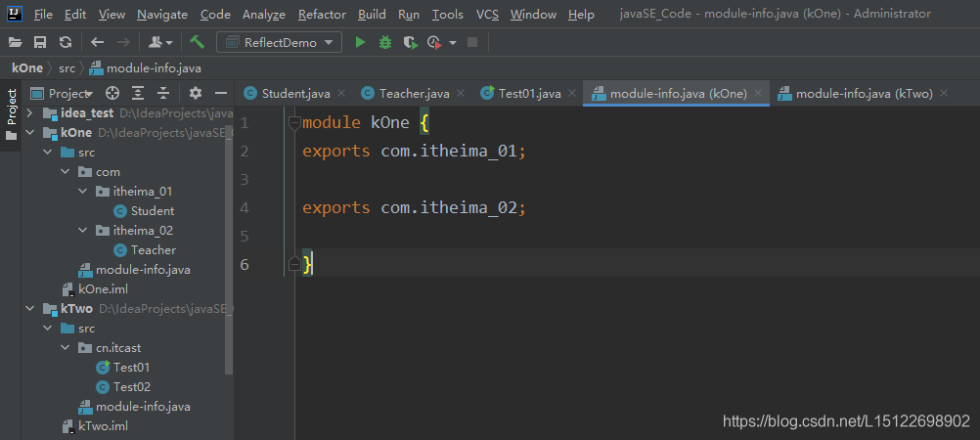The height and width of the screenshot is (440, 980).
Task: Run ReflectDemo with the green play icon
Action: point(360,42)
